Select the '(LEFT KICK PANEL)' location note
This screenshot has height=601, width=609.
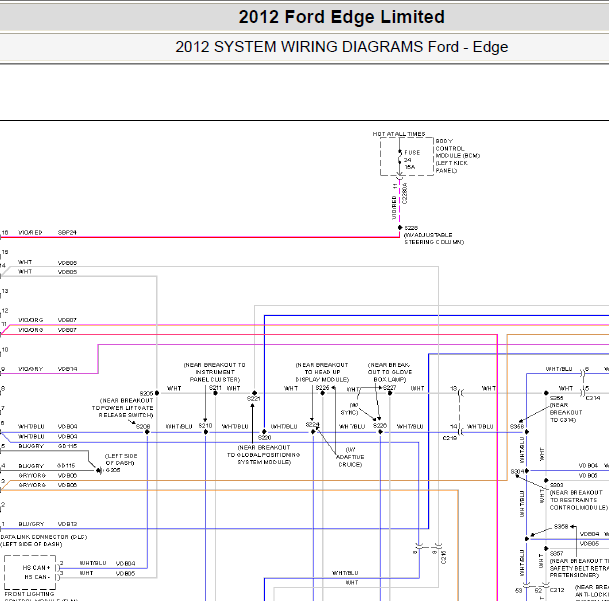[451, 167]
